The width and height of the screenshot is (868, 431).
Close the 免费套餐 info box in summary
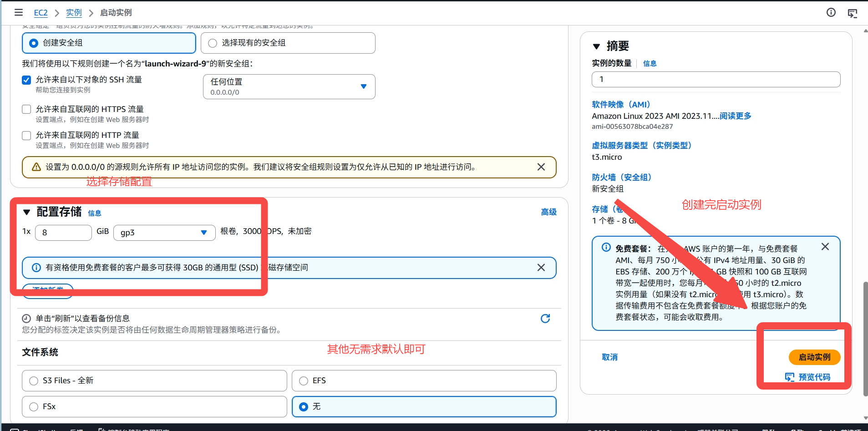tap(825, 247)
